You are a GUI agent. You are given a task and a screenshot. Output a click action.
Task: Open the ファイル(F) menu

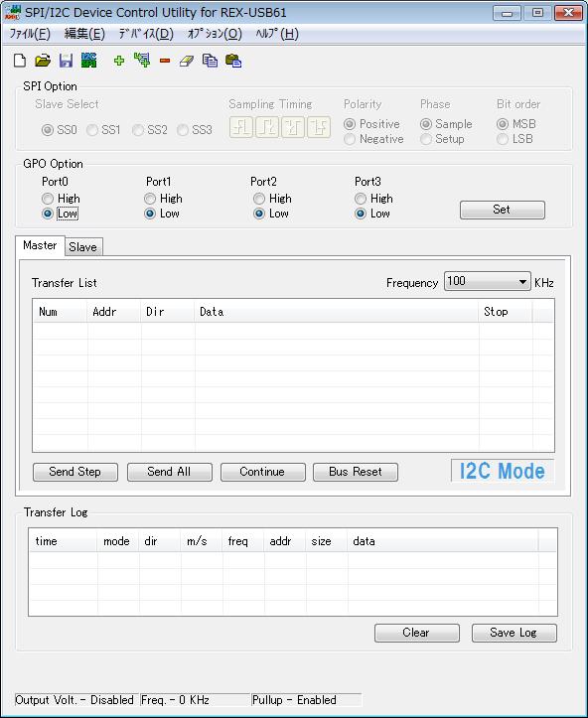point(30,34)
